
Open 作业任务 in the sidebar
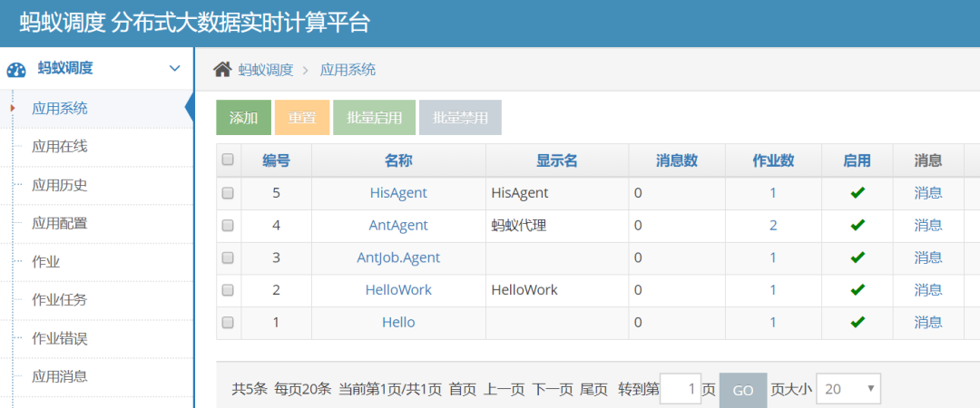coord(60,300)
